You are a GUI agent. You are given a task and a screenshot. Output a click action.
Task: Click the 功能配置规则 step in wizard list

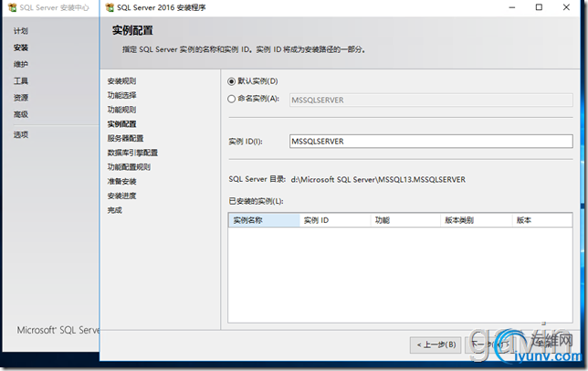(129, 167)
